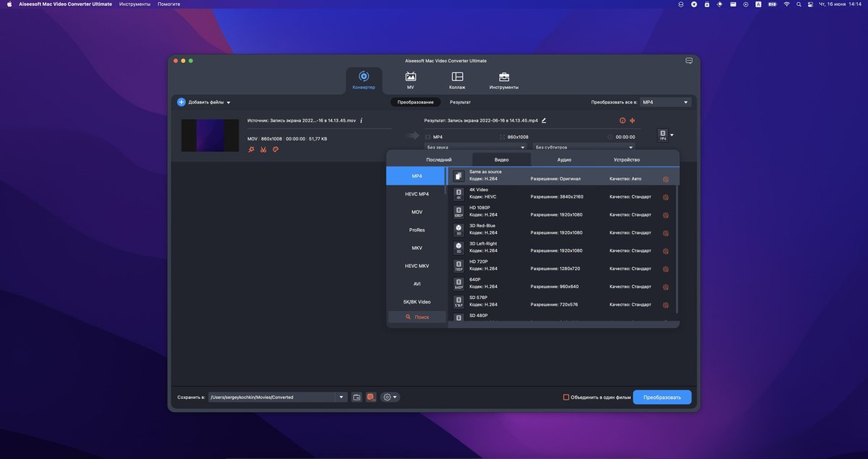Open the info button next to source filename
This screenshot has width=868, height=459.
pos(361,120)
